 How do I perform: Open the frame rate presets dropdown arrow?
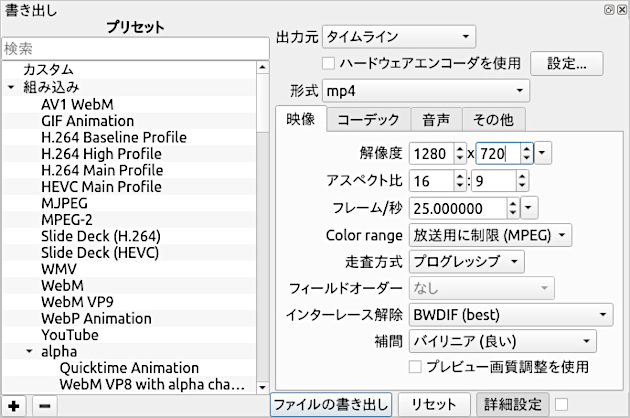pos(528,208)
